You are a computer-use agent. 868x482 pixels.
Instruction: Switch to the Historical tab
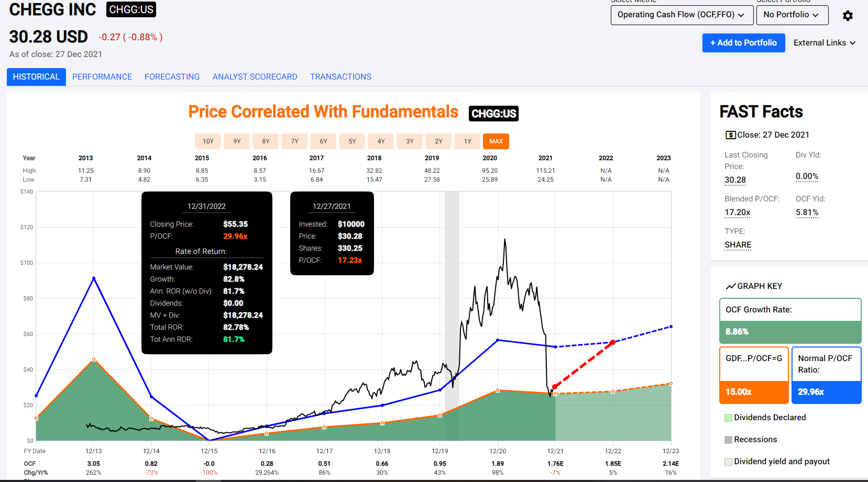36,77
